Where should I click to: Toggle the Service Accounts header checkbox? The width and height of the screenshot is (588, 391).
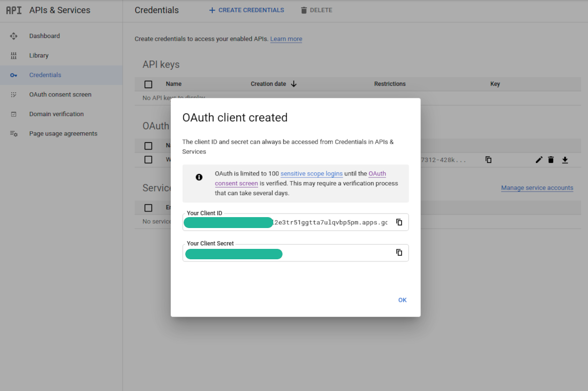[148, 208]
